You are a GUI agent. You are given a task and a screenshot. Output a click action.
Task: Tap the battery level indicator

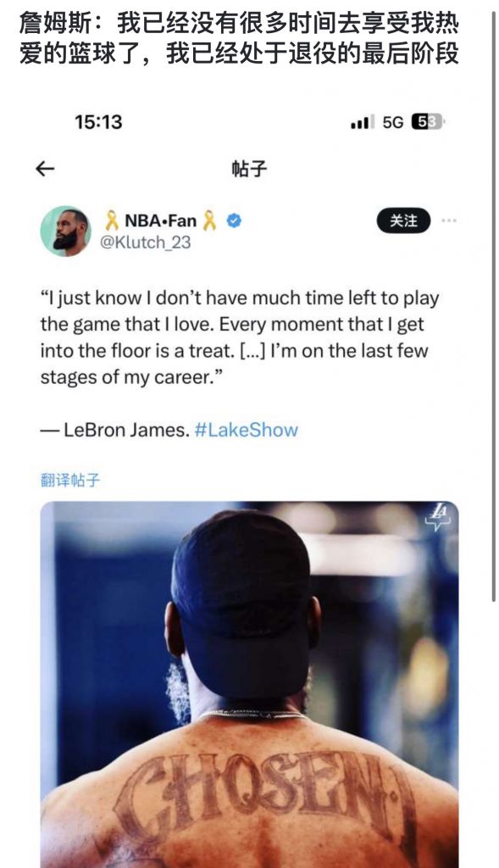click(428, 122)
